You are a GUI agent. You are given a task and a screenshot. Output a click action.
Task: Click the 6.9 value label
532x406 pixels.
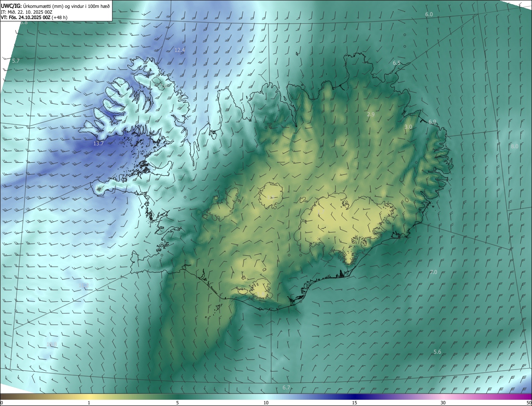(432, 122)
